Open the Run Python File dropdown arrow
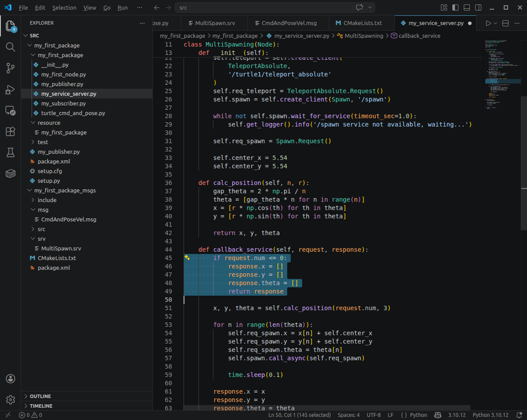 click(496, 23)
